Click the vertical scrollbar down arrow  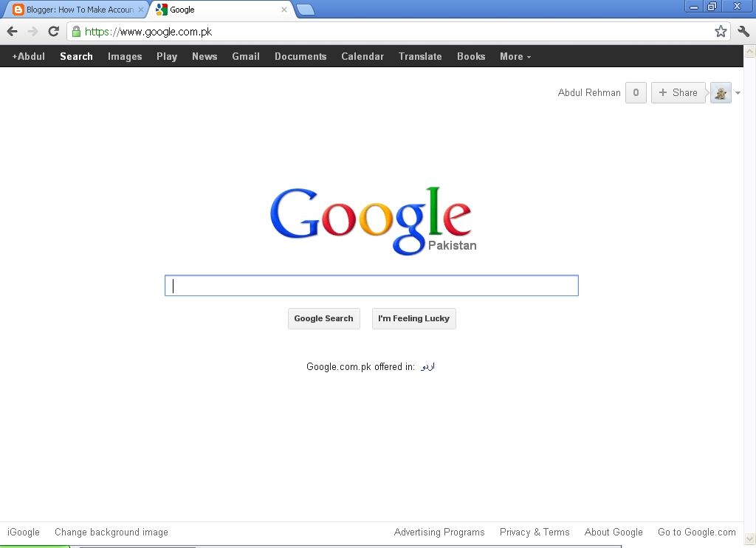pos(750,538)
